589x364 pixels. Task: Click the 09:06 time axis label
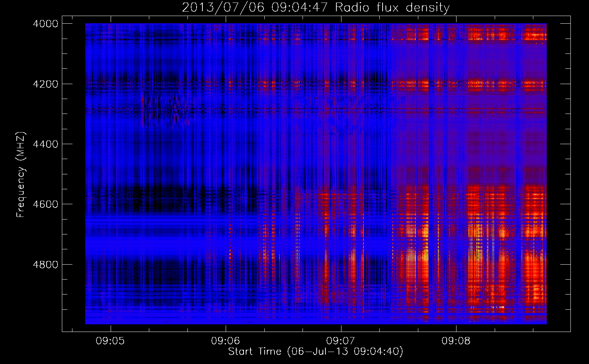pos(226,341)
